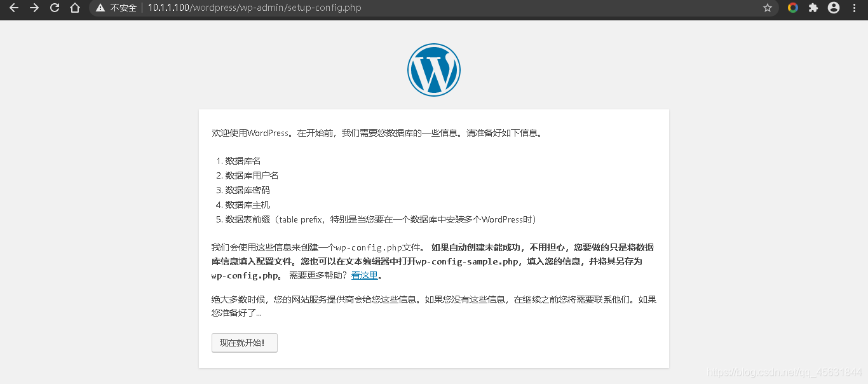Go forward to the next page
The width and height of the screenshot is (868, 384).
tap(34, 8)
